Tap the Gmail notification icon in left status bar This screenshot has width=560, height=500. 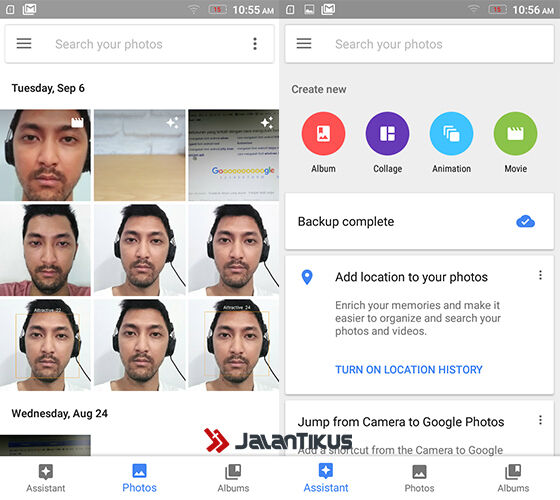click(29, 9)
